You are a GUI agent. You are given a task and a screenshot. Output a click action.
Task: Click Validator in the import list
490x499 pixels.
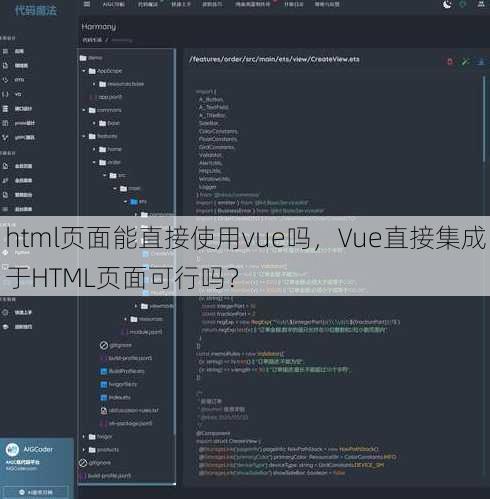[x=210, y=155]
